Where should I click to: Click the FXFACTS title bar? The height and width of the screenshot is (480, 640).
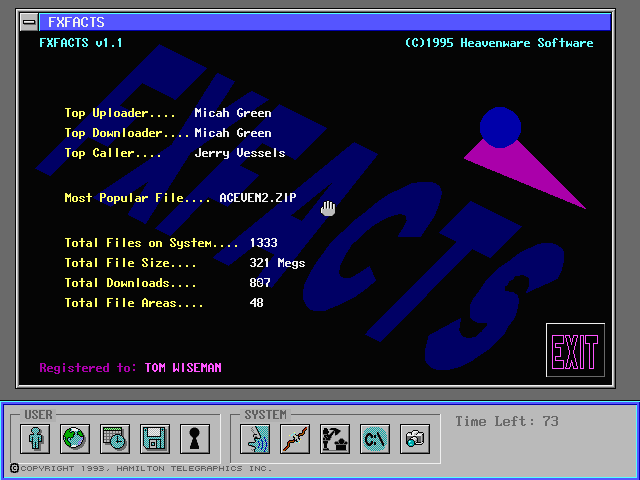tap(325, 22)
